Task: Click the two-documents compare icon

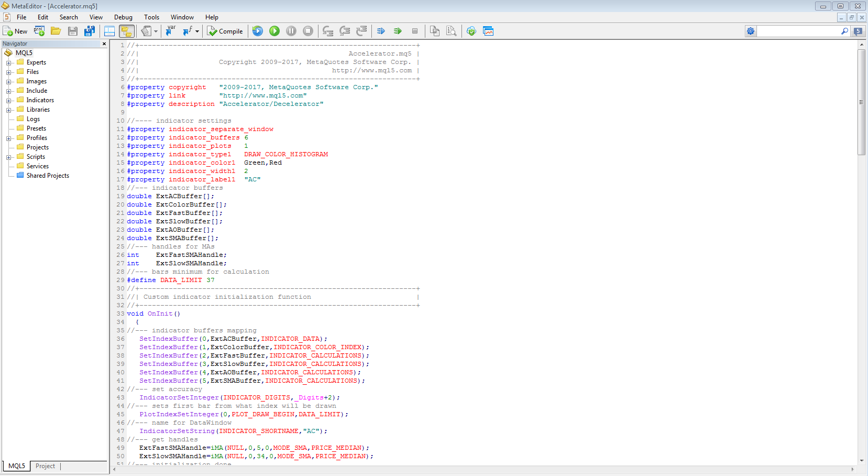Action: click(x=435, y=31)
